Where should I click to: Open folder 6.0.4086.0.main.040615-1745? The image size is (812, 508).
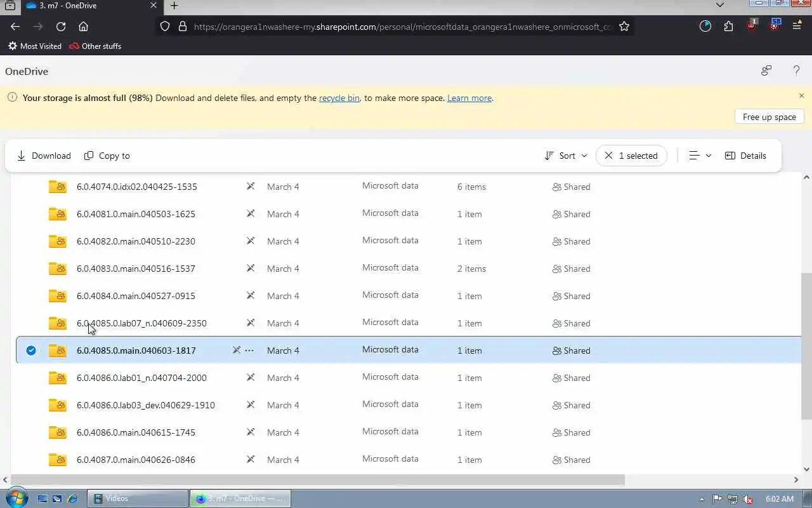click(136, 432)
